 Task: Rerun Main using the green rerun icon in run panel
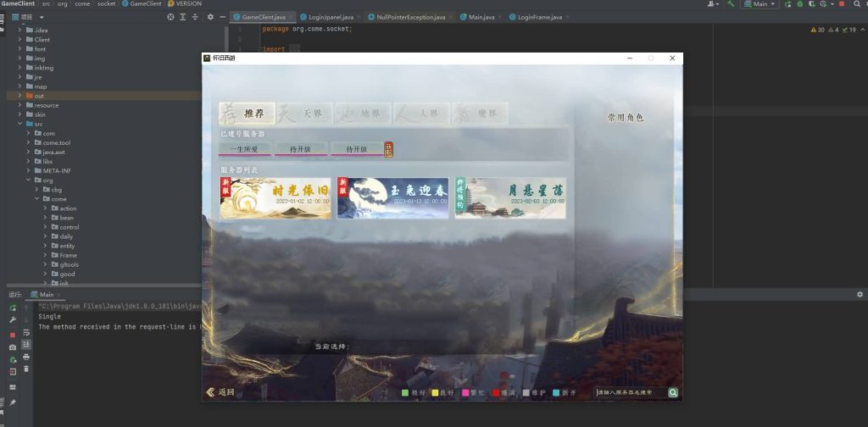click(13, 308)
